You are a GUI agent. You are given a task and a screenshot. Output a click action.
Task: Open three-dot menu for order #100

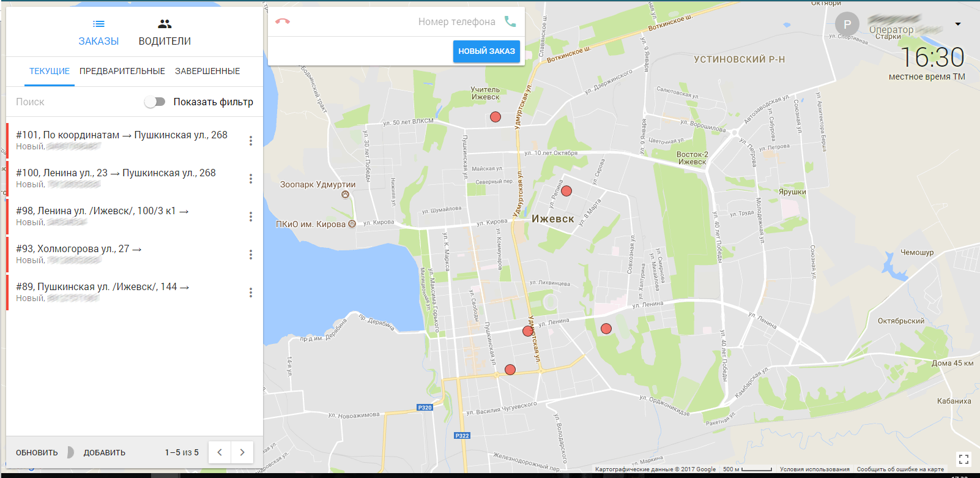click(x=251, y=179)
